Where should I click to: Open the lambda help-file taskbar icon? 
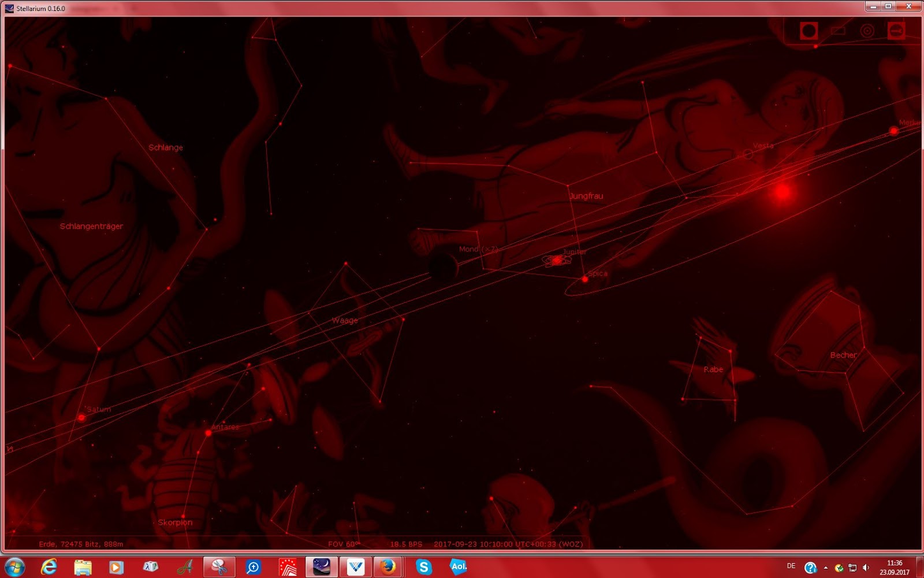[150, 567]
